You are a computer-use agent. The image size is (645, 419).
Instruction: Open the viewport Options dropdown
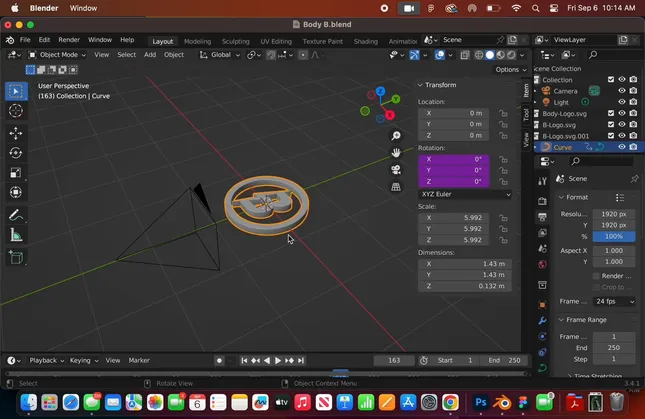[x=510, y=69]
